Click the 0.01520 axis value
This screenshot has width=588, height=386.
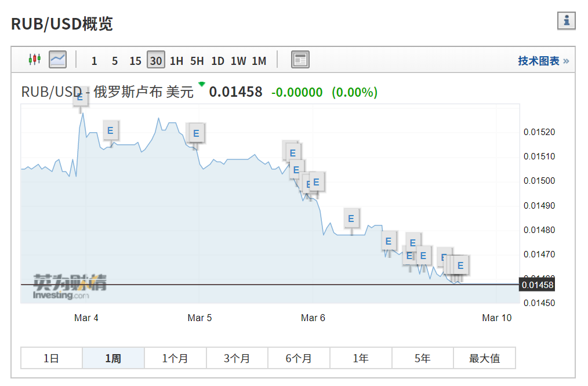coord(539,132)
